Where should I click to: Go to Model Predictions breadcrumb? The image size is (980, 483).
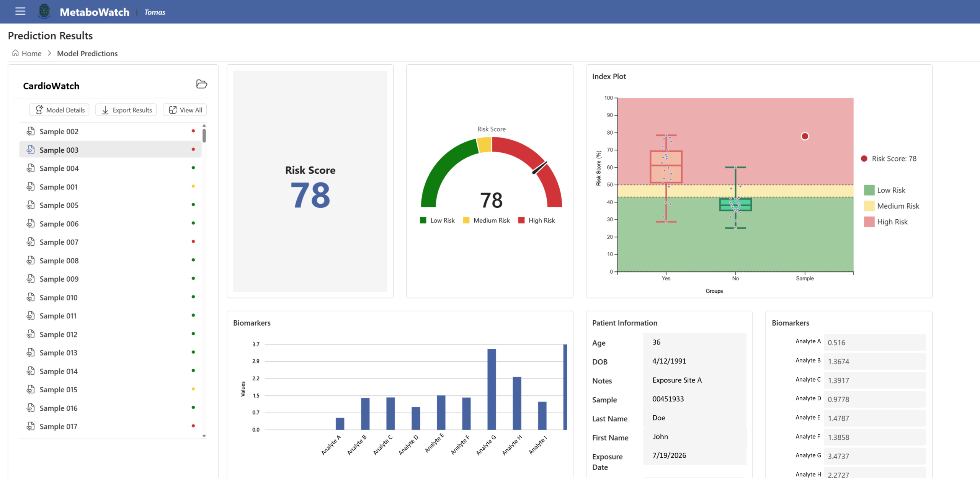pos(87,53)
